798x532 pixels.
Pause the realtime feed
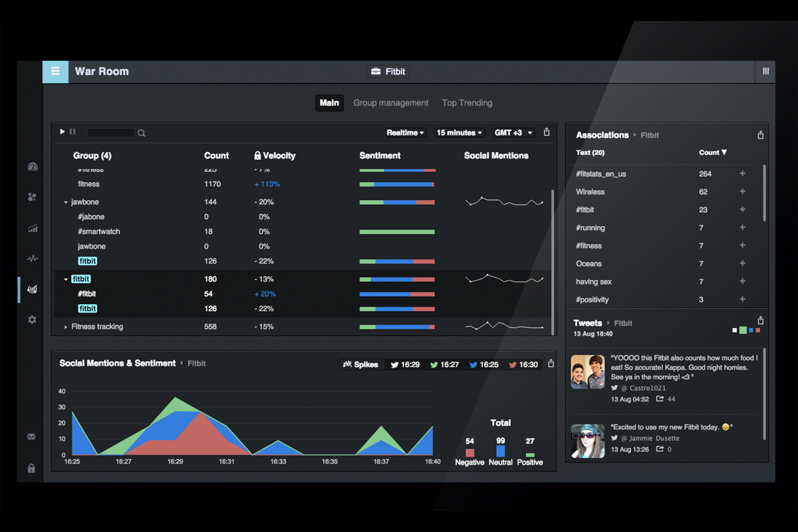tap(72, 132)
